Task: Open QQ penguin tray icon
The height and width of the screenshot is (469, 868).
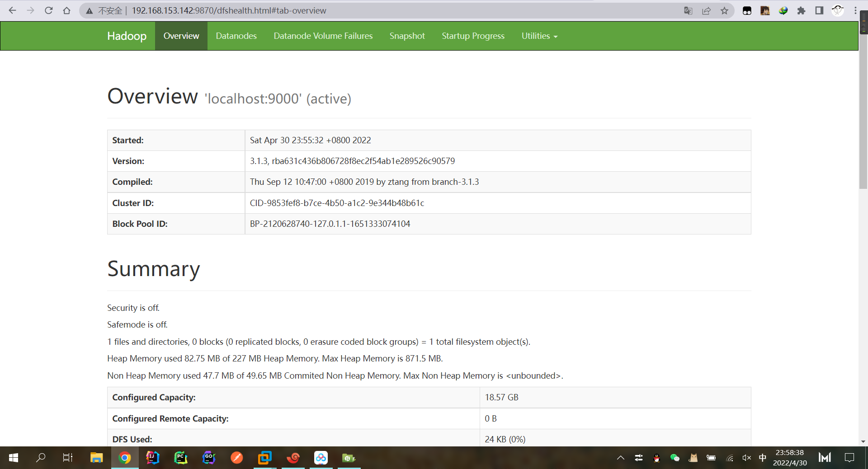Action: click(656, 458)
